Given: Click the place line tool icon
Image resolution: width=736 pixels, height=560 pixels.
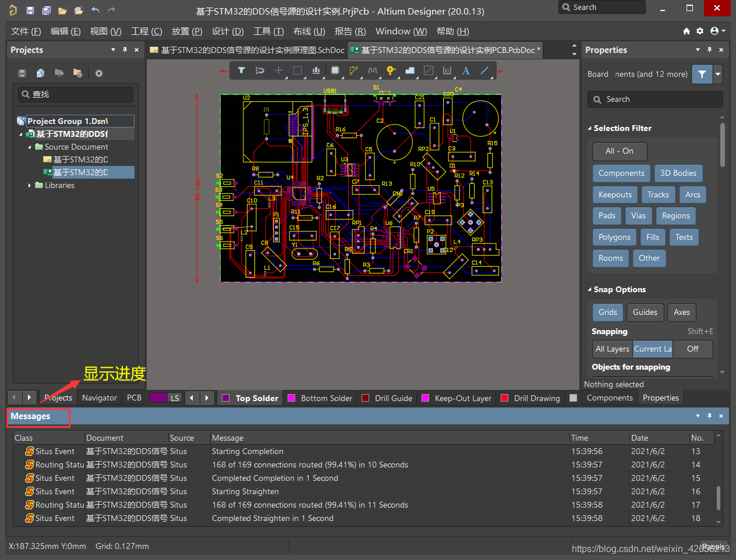Looking at the screenshot, I should tap(484, 70).
